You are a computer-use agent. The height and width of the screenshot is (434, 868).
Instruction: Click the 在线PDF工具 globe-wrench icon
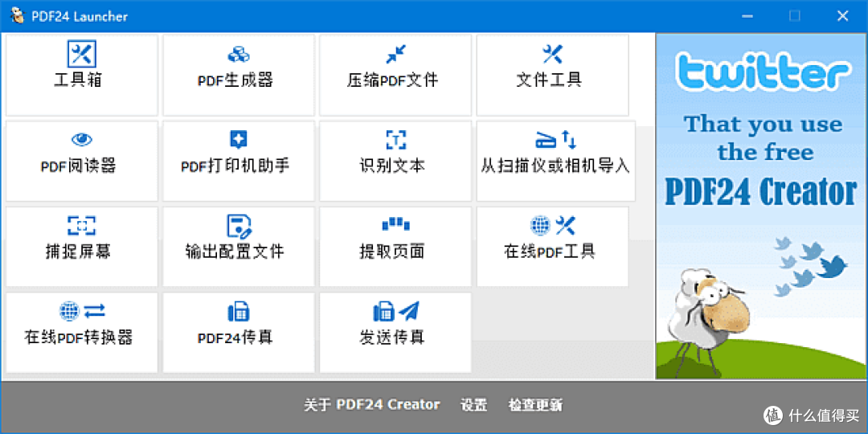point(554,225)
